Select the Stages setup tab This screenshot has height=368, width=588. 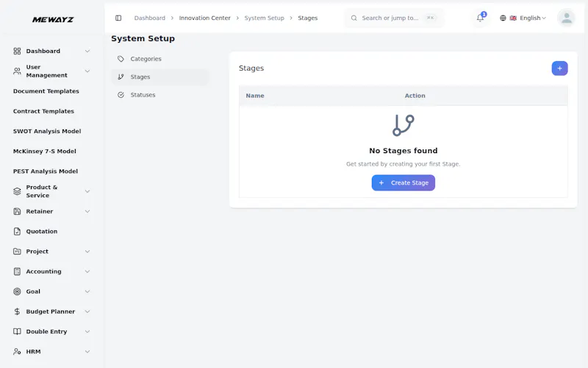click(x=160, y=77)
